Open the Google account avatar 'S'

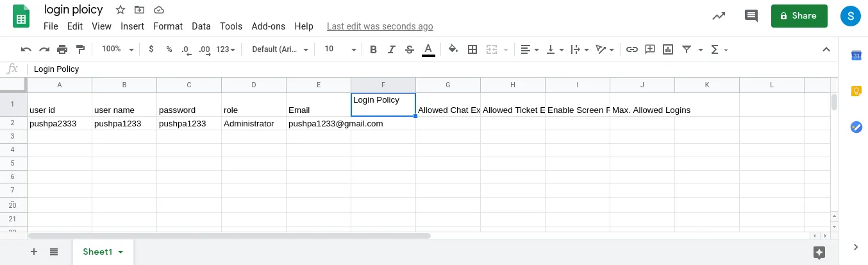point(850,16)
